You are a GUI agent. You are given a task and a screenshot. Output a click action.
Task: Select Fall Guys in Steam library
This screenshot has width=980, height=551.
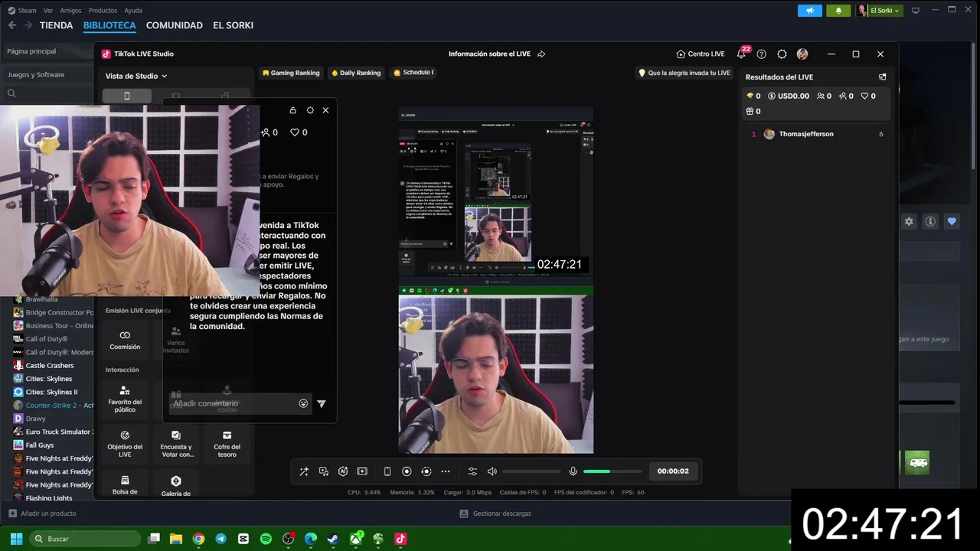[x=40, y=445]
